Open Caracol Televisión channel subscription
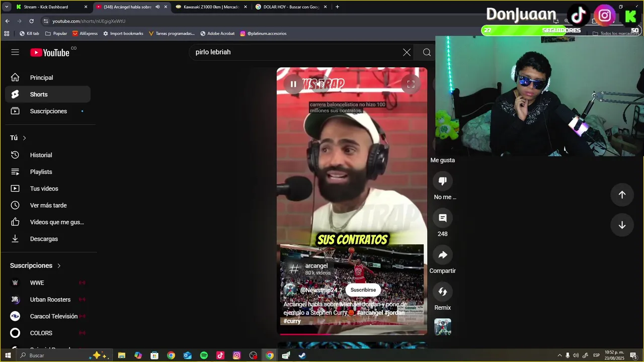Screen dimensions: 644x362 click(x=48, y=316)
